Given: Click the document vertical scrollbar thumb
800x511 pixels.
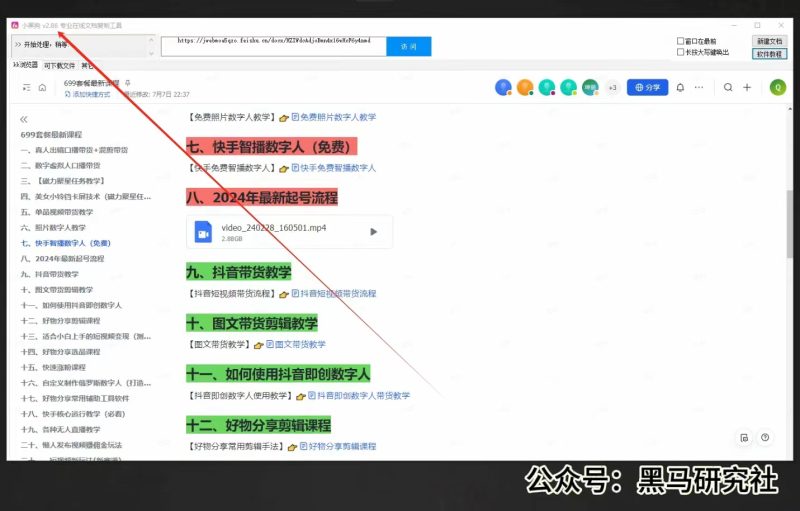Looking at the screenshot, I should tap(790, 223).
